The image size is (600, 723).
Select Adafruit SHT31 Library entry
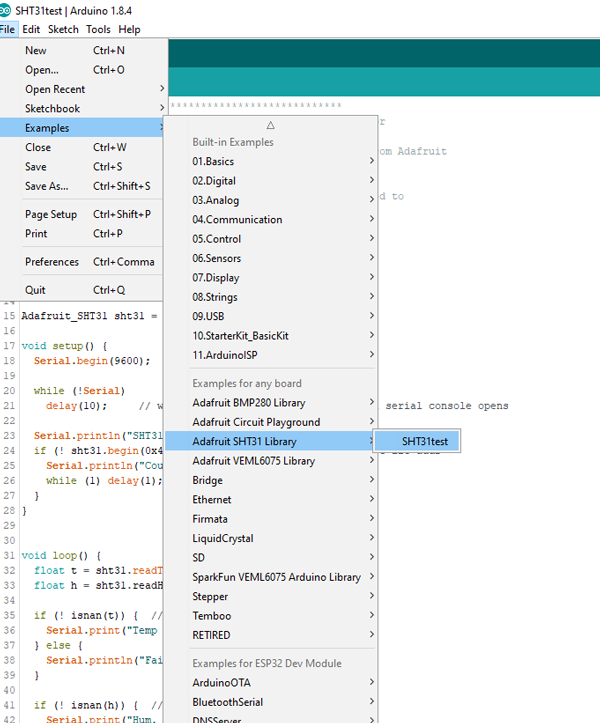point(271,441)
